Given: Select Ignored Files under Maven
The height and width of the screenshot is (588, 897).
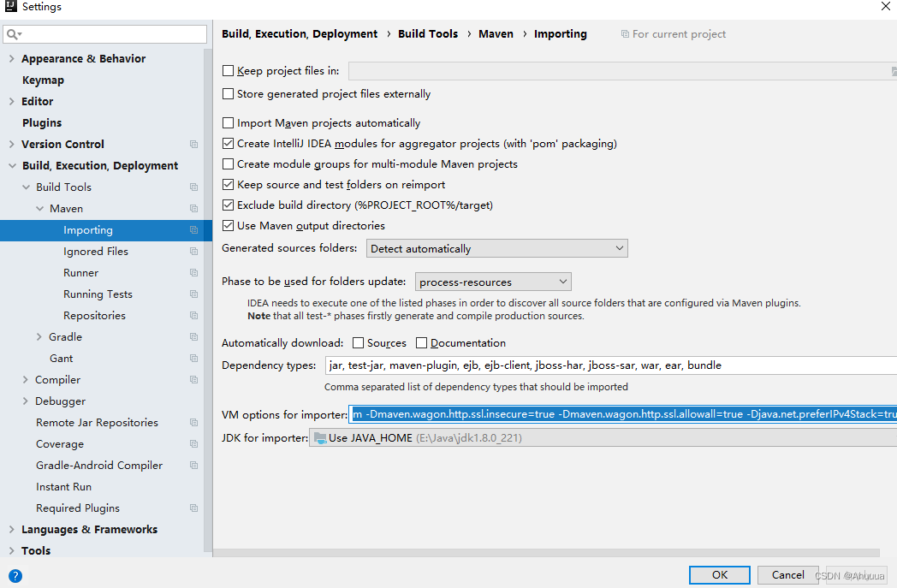Looking at the screenshot, I should click(x=96, y=251).
